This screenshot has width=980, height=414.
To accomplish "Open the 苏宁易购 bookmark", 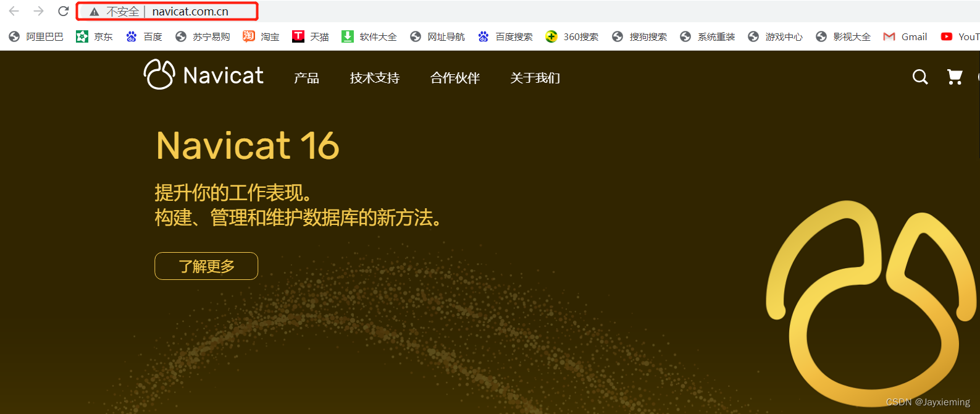I will [x=203, y=37].
